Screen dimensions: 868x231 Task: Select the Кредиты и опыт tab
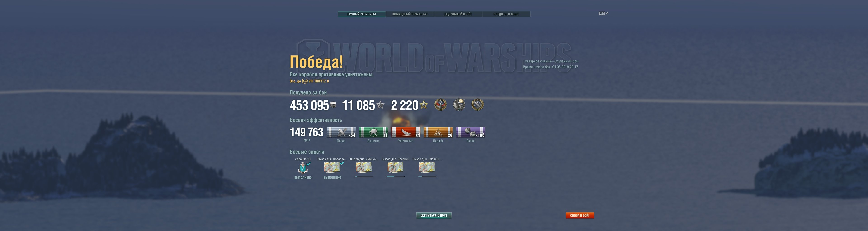(x=506, y=14)
